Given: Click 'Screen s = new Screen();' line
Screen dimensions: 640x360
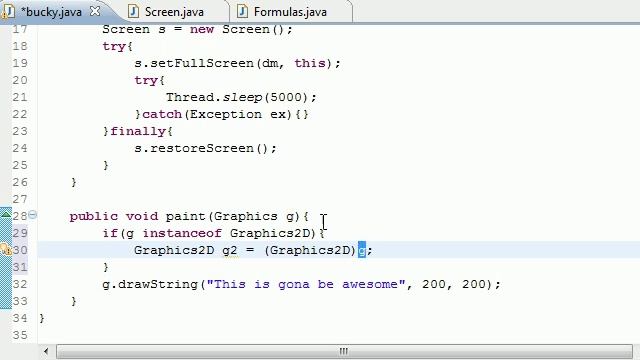Looking at the screenshot, I should point(197,29).
